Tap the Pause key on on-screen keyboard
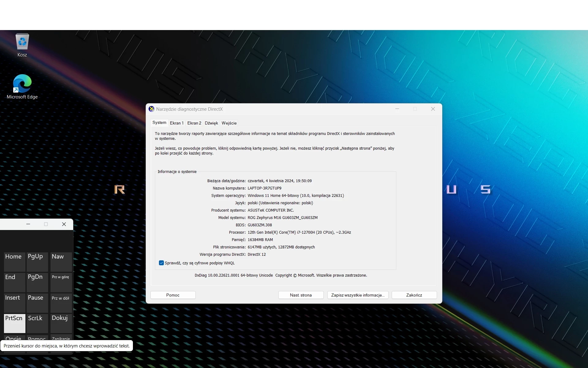 [37, 303]
